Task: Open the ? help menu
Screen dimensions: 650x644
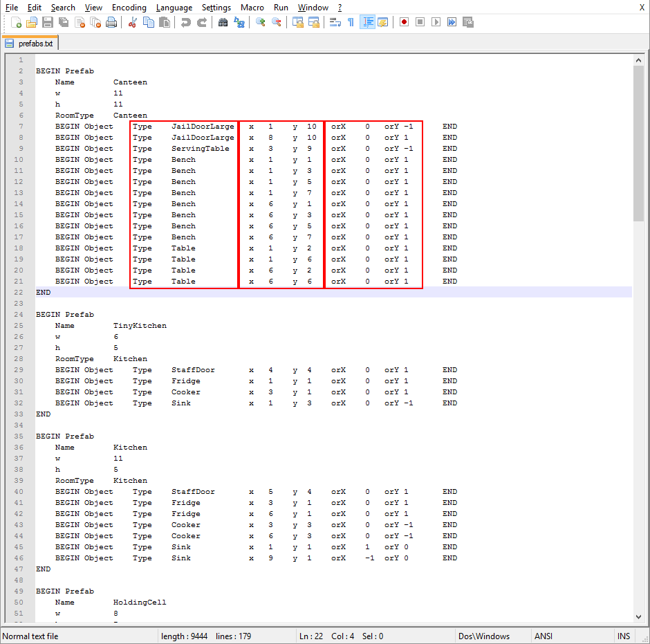Action: point(340,8)
